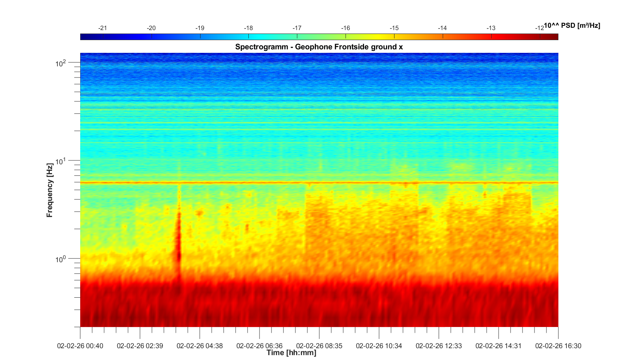Click the '10^^ PSD [m²/Hz]' colorbar label

(571, 26)
